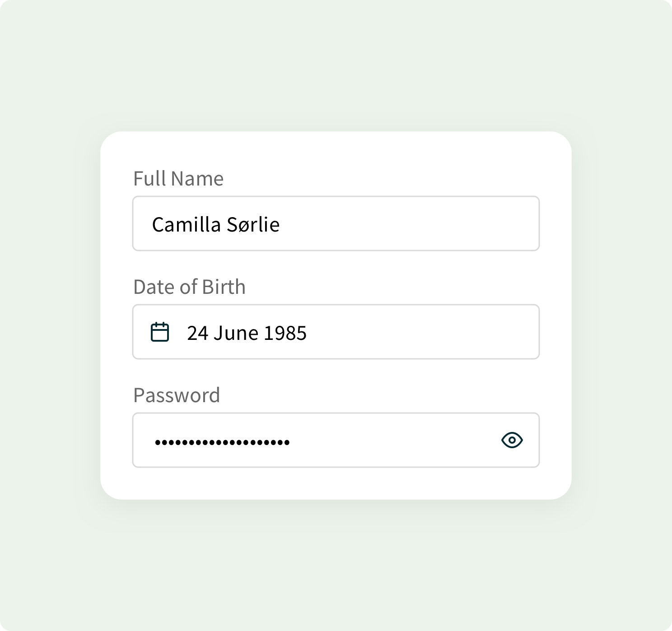Click empty space right of "Camilla Sørlie"
Screen dimensions: 672x631
click(x=406, y=224)
